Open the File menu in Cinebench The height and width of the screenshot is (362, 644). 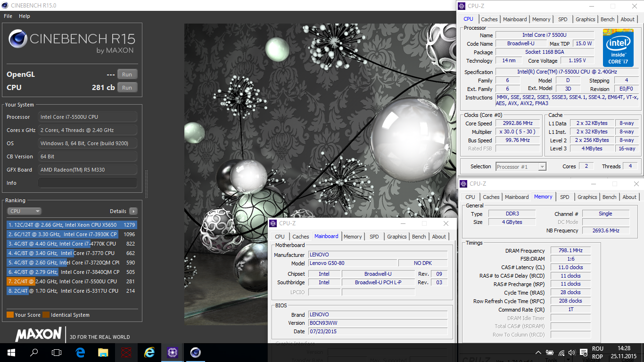point(8,16)
